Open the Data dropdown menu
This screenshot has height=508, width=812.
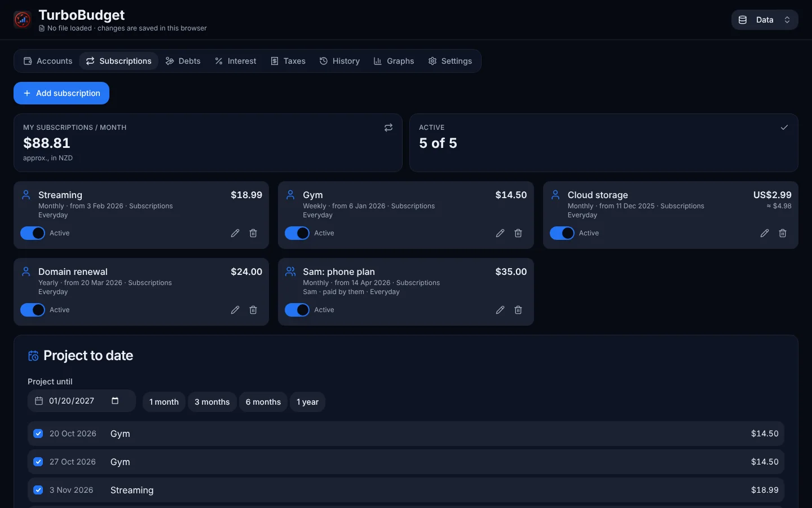(x=765, y=20)
